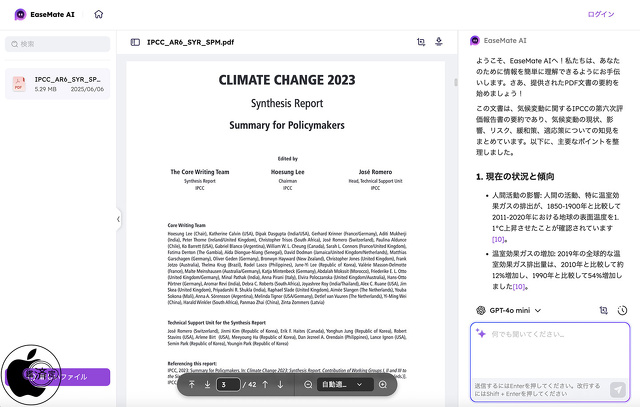Screen dimensions: 640x407
Task: Focus the 検索 search field
Action: [x=58, y=44]
